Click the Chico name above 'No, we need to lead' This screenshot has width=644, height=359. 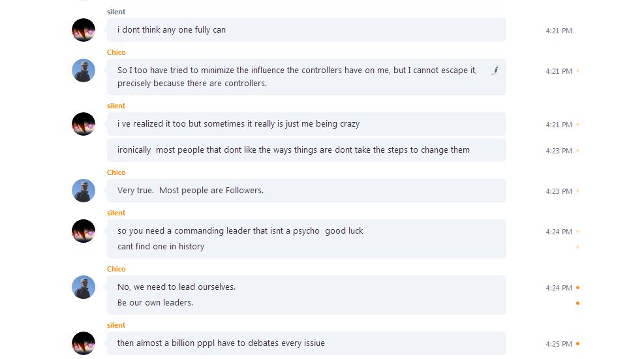point(116,269)
